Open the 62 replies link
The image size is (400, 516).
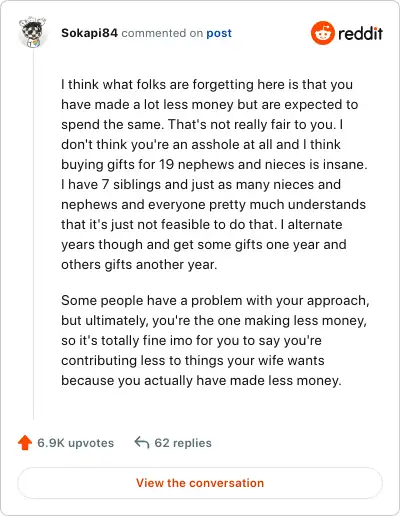pos(183,443)
